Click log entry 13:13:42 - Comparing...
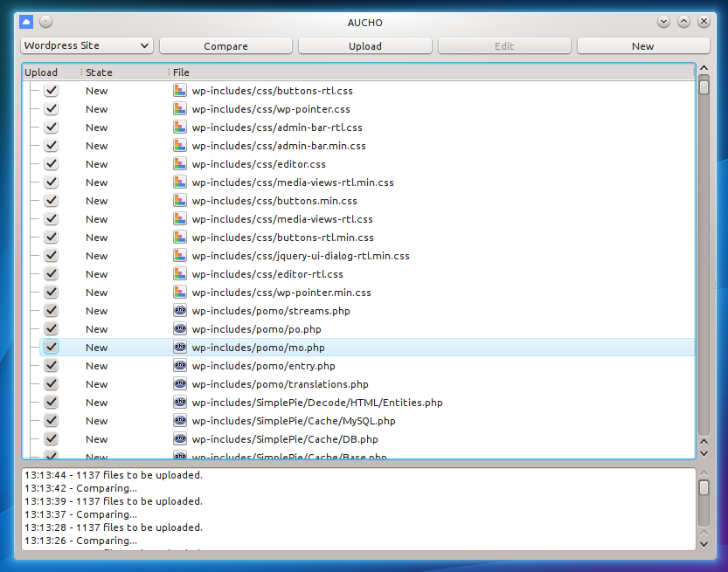This screenshot has height=572, width=728. [80, 488]
